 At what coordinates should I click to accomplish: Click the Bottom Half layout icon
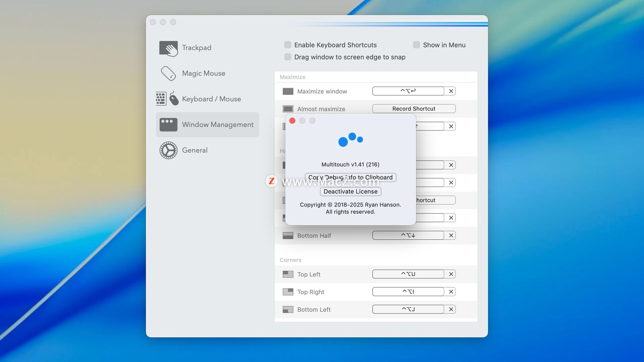click(x=288, y=236)
